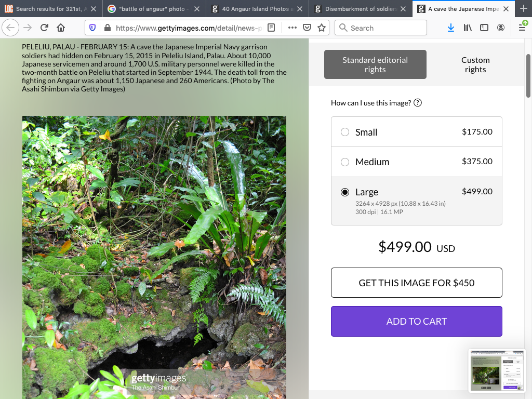This screenshot has width=532, height=399.
Task: Select the Large $499.00 option
Action: click(x=345, y=192)
